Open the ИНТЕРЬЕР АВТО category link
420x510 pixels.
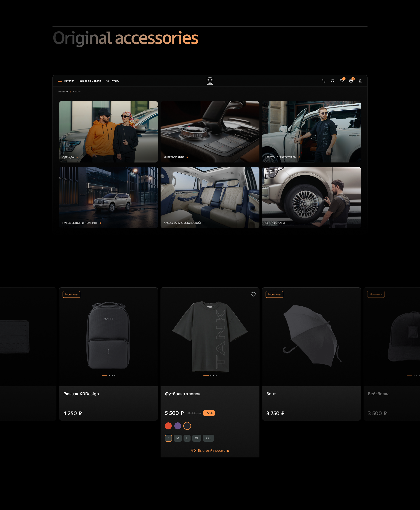tap(174, 157)
